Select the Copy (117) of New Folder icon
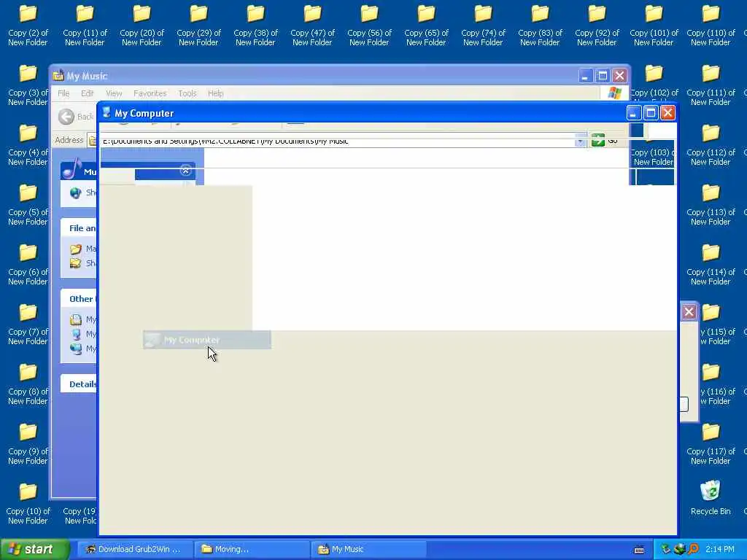The width and height of the screenshot is (747, 560). click(711, 444)
